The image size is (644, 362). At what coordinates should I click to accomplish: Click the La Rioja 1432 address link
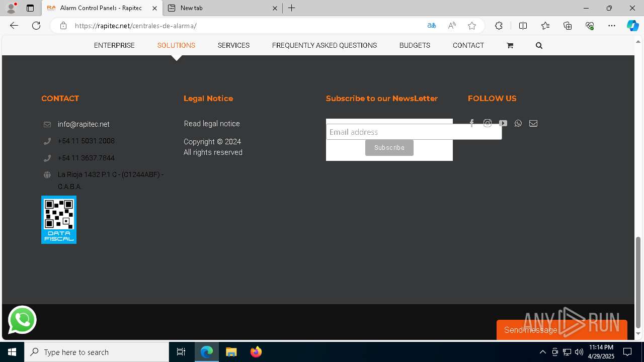tap(111, 180)
